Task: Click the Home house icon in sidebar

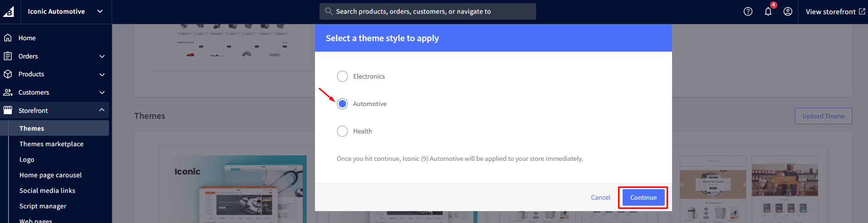Action: 8,38
